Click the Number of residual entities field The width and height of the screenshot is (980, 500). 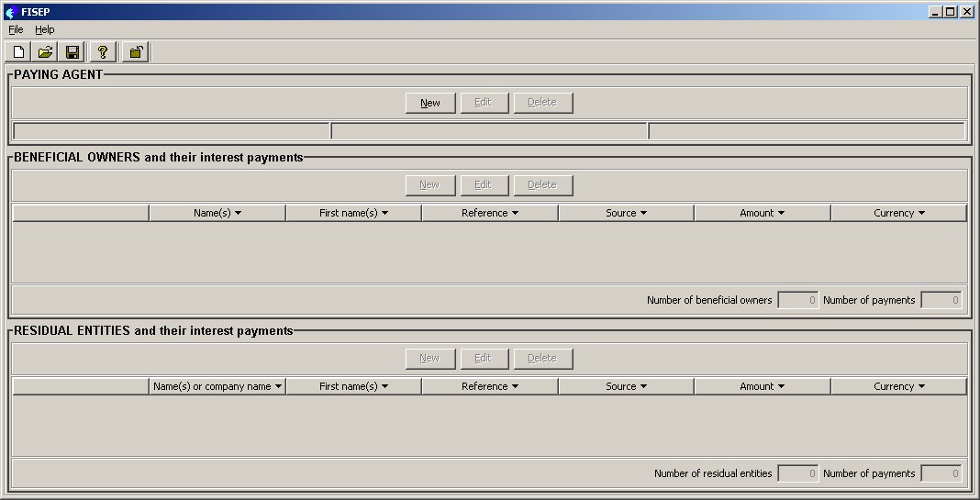click(x=797, y=473)
